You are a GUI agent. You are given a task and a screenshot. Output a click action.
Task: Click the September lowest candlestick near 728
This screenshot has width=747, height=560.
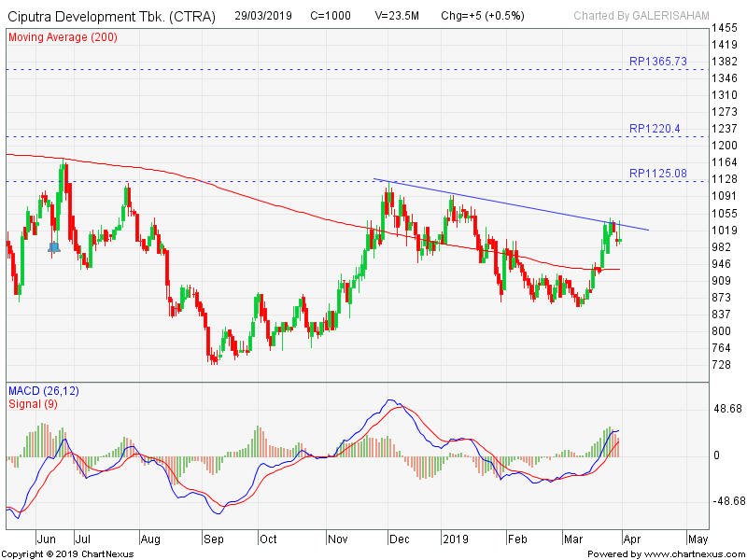pyautogui.click(x=213, y=358)
